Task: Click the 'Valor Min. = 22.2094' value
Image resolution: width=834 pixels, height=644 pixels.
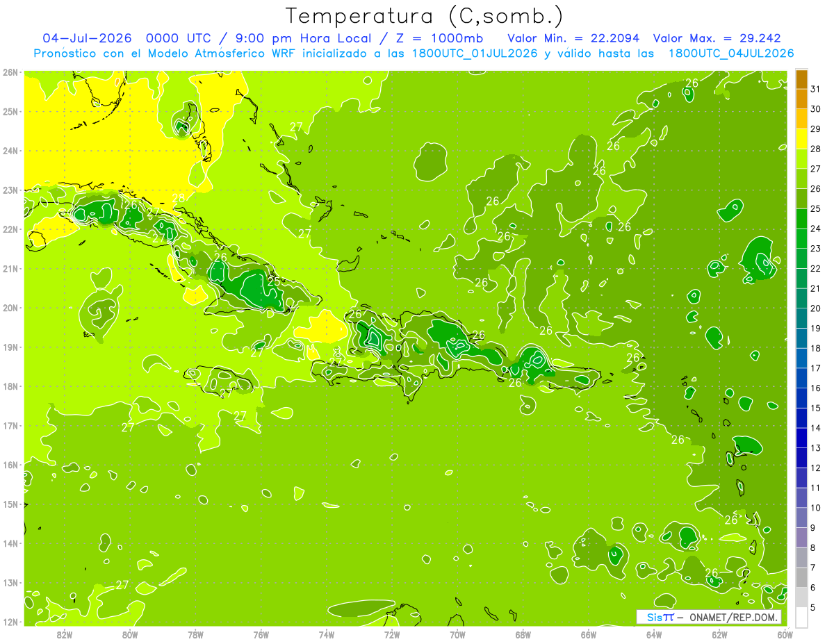Action: (573, 38)
